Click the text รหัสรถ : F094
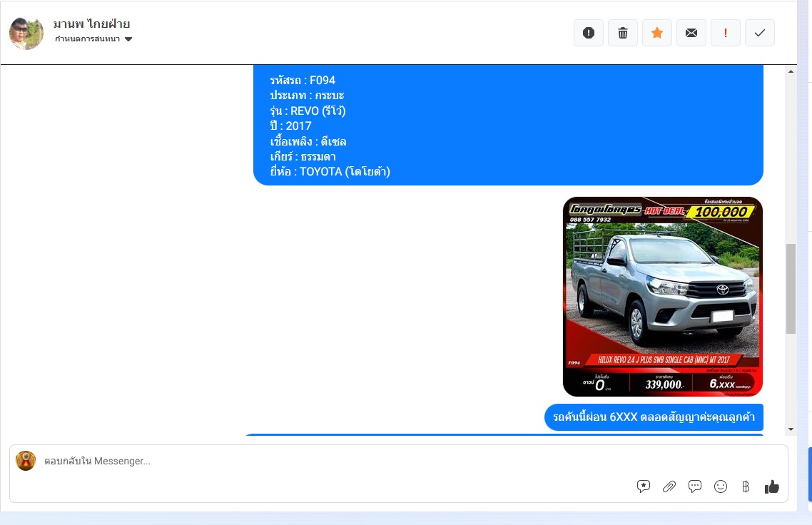The width and height of the screenshot is (812, 525). (303, 81)
